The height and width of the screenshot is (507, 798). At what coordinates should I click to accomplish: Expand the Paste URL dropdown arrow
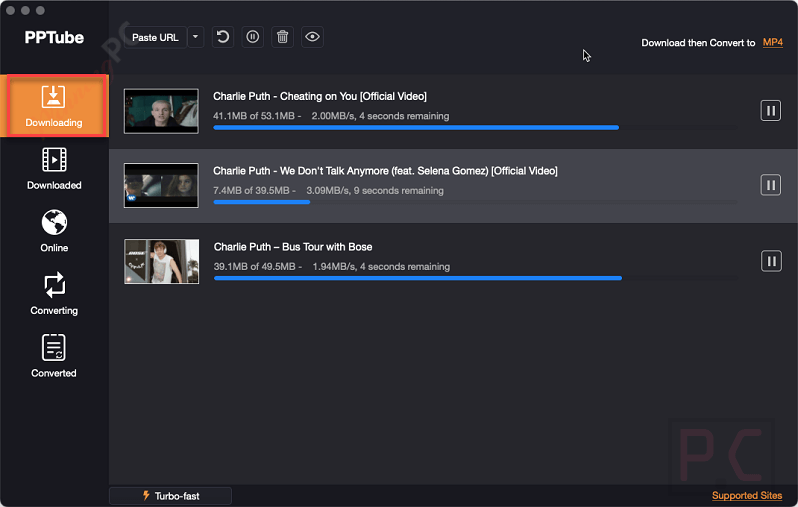point(195,37)
